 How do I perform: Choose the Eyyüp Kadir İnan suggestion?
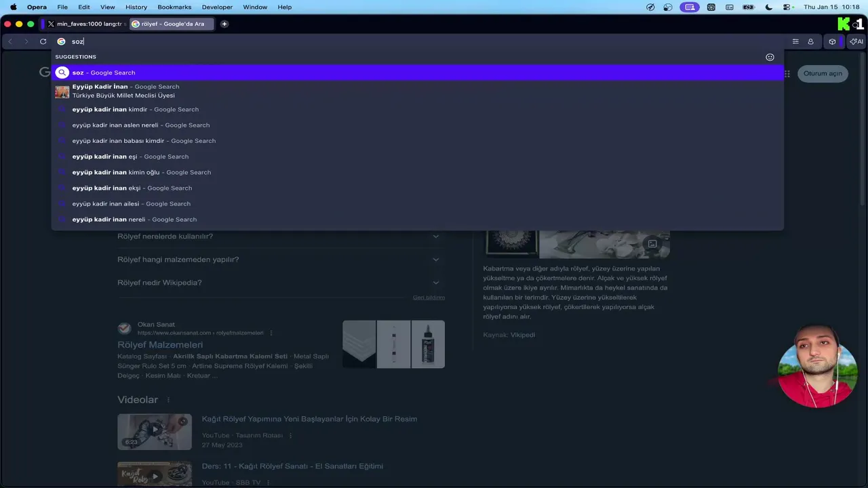pos(418,91)
